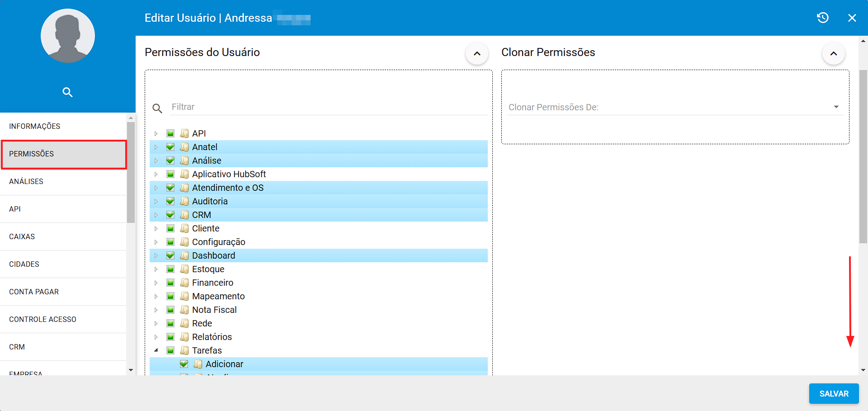
Task: Select the Nota Fiscal tree label
Action: coord(214,310)
